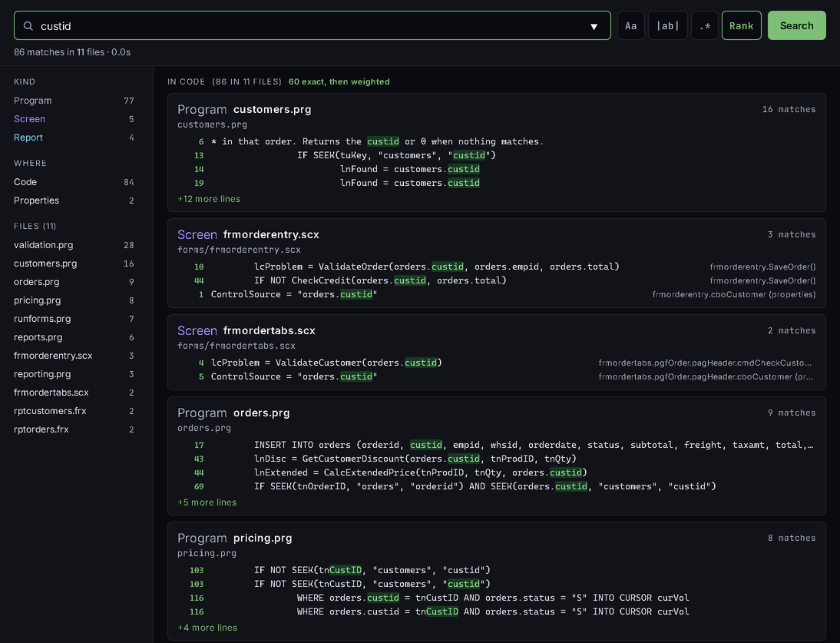Open frmorderentry line 10 ValidateOrder match

click(497, 267)
